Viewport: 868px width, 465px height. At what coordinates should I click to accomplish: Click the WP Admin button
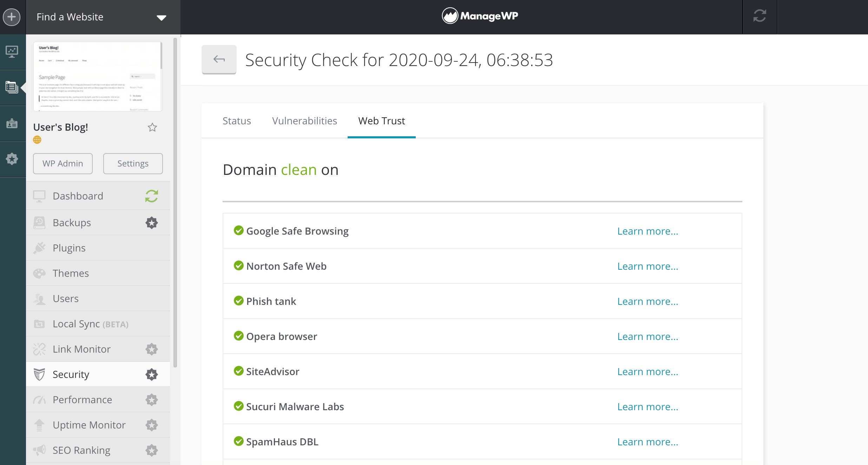pyautogui.click(x=63, y=163)
